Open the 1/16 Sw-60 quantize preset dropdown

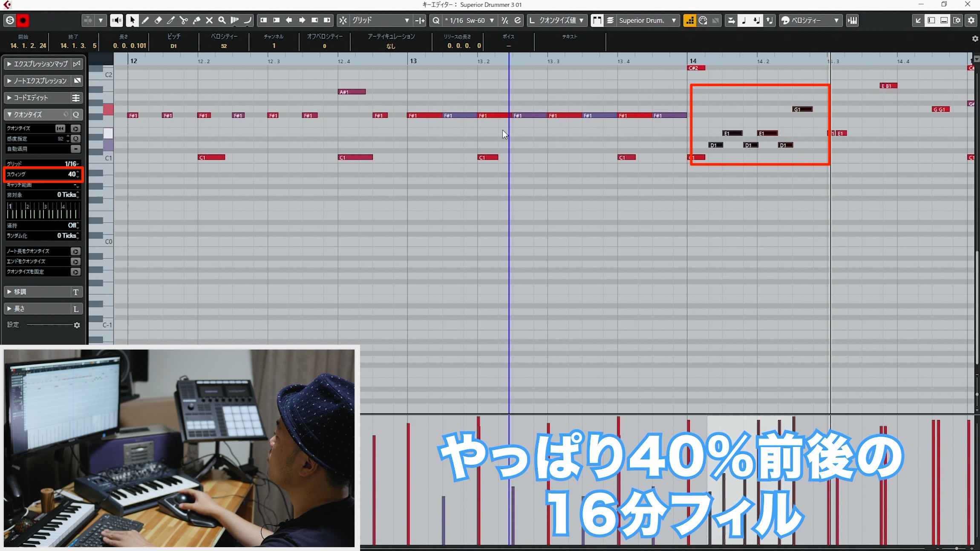470,20
